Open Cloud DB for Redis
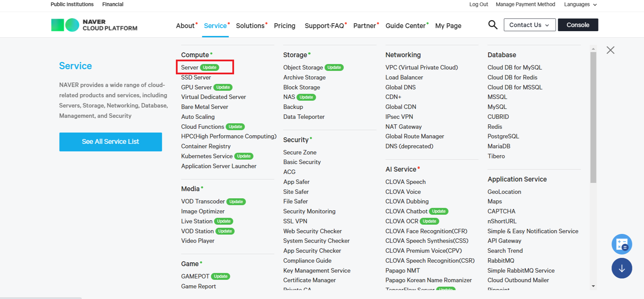The height and width of the screenshot is (299, 644). (512, 77)
